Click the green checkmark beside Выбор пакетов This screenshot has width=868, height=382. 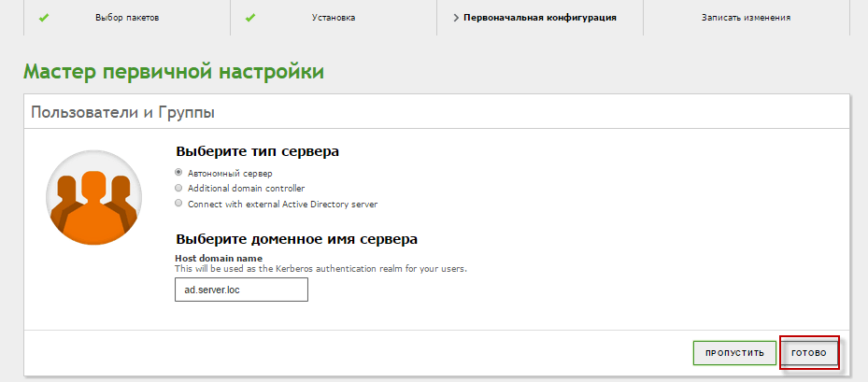click(43, 17)
